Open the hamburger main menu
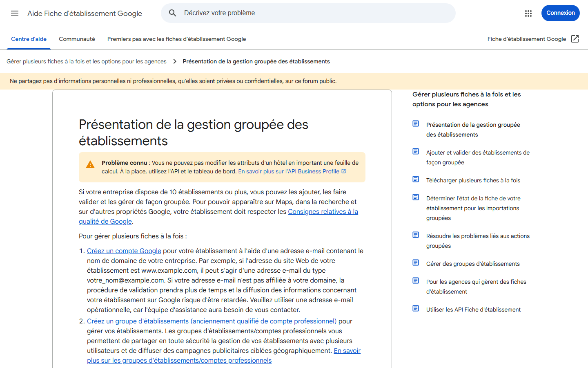588x368 pixels. coord(15,13)
